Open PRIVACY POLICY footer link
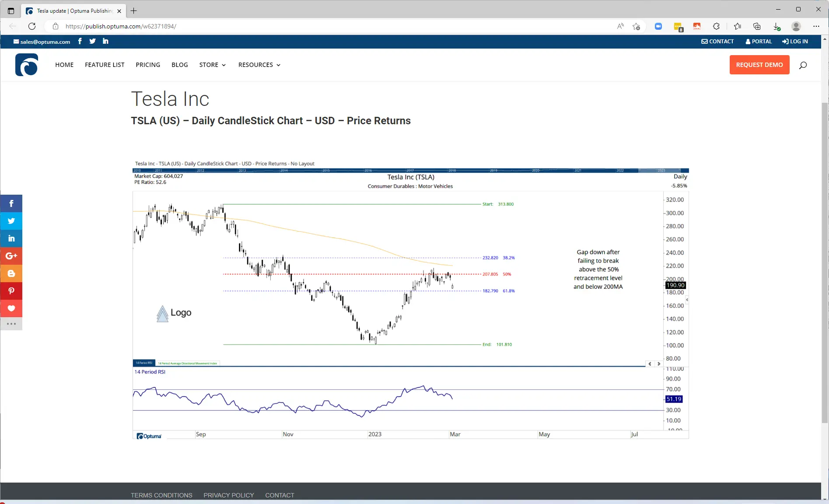 [229, 495]
